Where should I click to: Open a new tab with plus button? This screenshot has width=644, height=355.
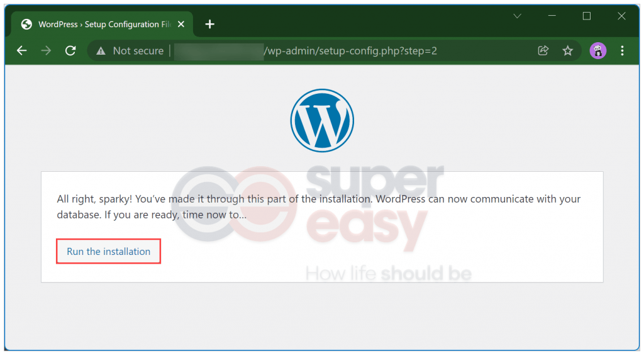click(210, 25)
